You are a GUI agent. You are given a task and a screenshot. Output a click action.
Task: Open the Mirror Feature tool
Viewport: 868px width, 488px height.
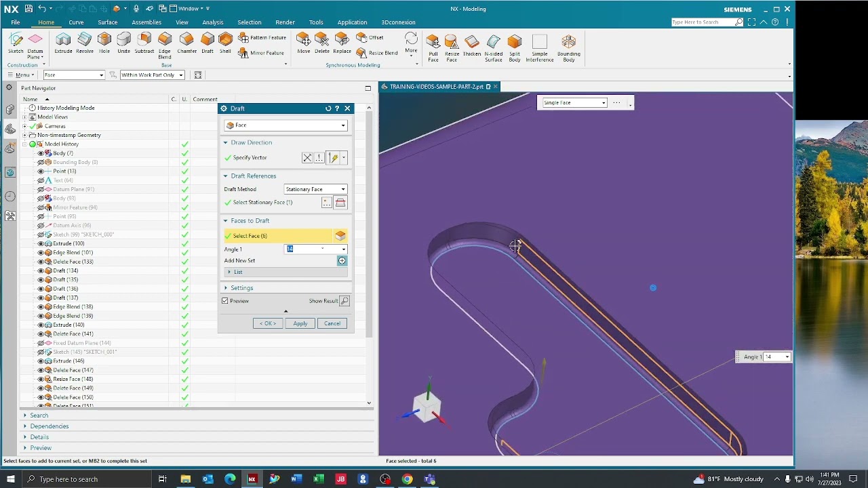pyautogui.click(x=262, y=52)
